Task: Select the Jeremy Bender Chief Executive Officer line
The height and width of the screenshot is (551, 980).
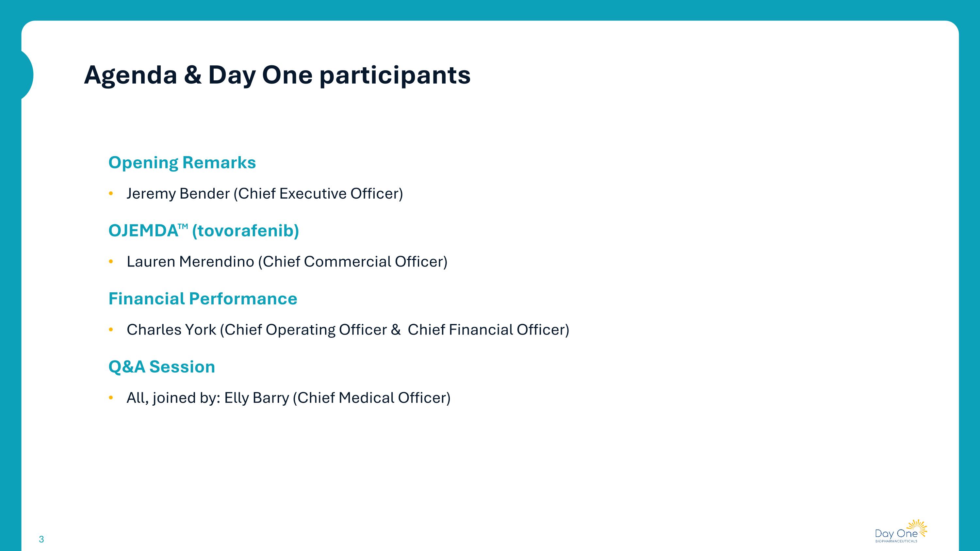Action: [x=264, y=194]
